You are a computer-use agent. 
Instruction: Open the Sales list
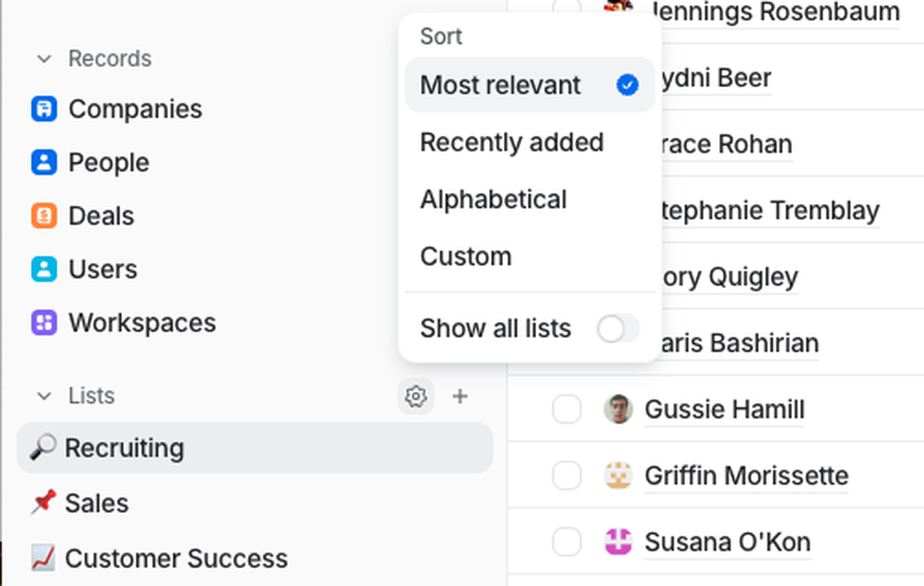pyautogui.click(x=97, y=503)
